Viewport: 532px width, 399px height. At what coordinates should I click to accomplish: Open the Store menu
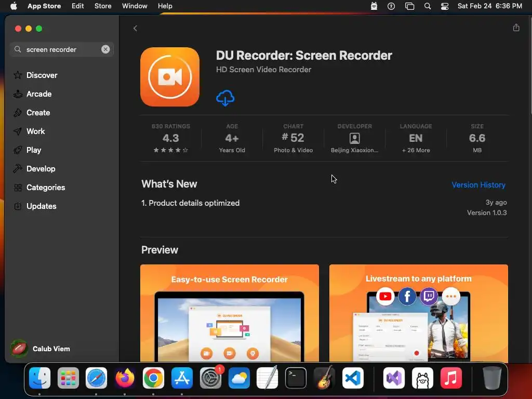pyautogui.click(x=103, y=6)
